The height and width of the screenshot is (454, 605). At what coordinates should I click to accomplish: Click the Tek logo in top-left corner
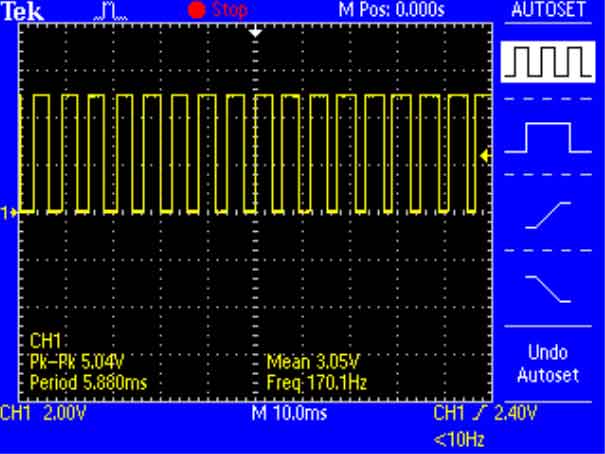[x=18, y=9]
